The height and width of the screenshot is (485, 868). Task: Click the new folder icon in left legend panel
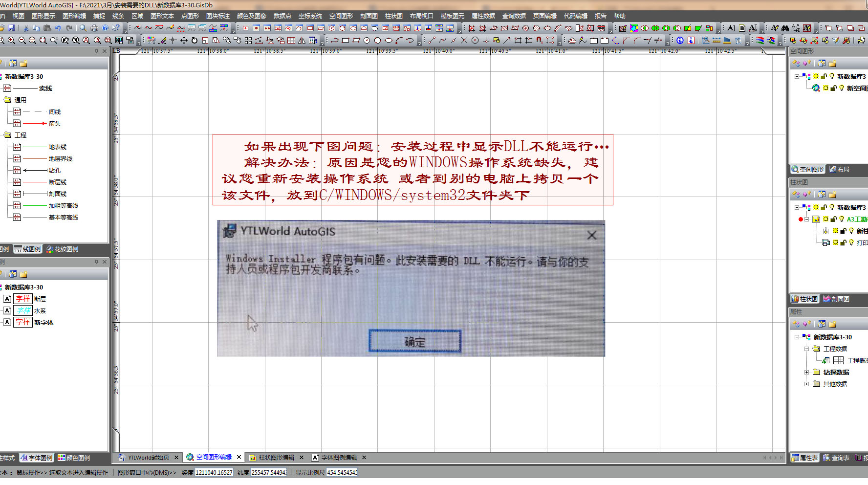pos(23,64)
